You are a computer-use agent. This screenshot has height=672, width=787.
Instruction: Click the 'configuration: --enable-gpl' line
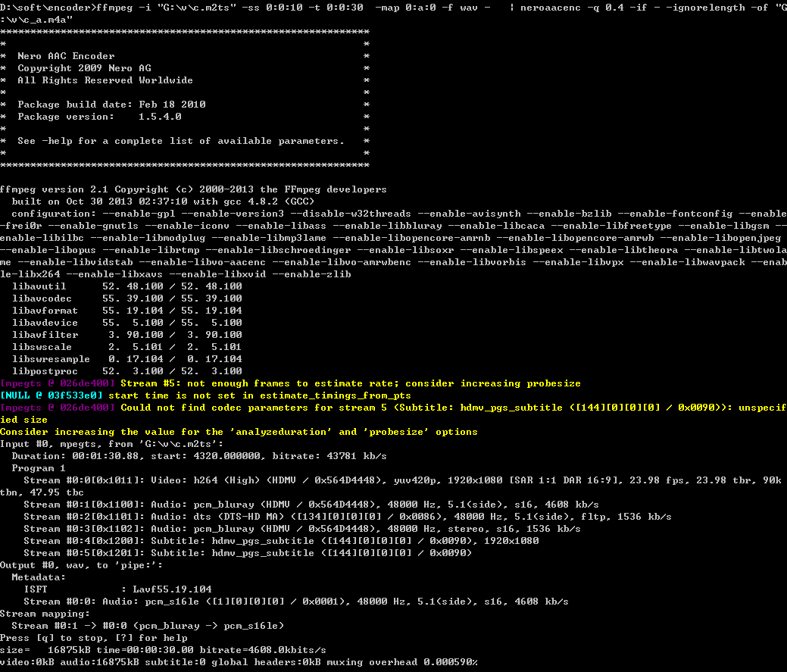click(399, 214)
